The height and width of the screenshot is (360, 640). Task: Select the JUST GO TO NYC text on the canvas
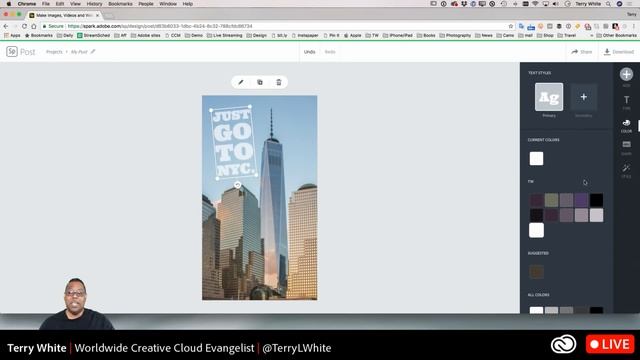pos(233,142)
